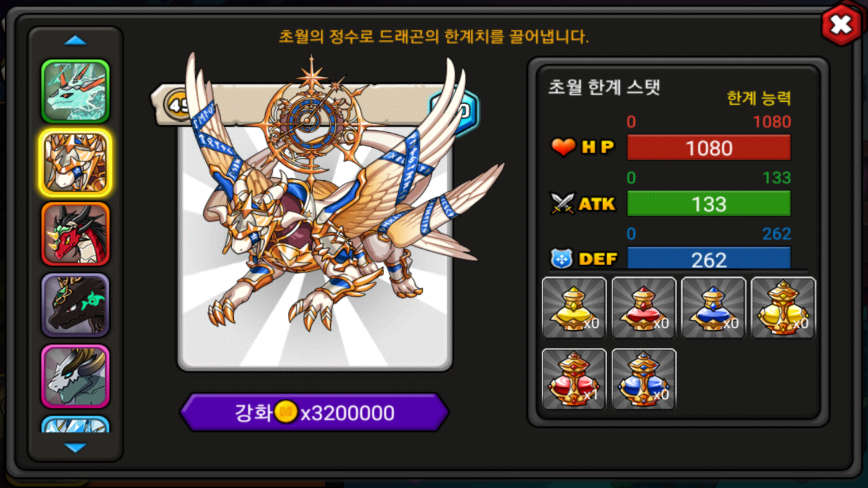868x488 pixels.
Task: Close the transcendence panel with red X
Action: tap(841, 24)
